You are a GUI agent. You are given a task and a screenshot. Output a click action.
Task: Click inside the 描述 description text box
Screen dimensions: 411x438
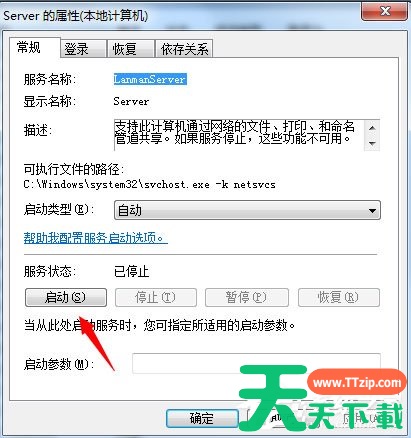(239, 135)
